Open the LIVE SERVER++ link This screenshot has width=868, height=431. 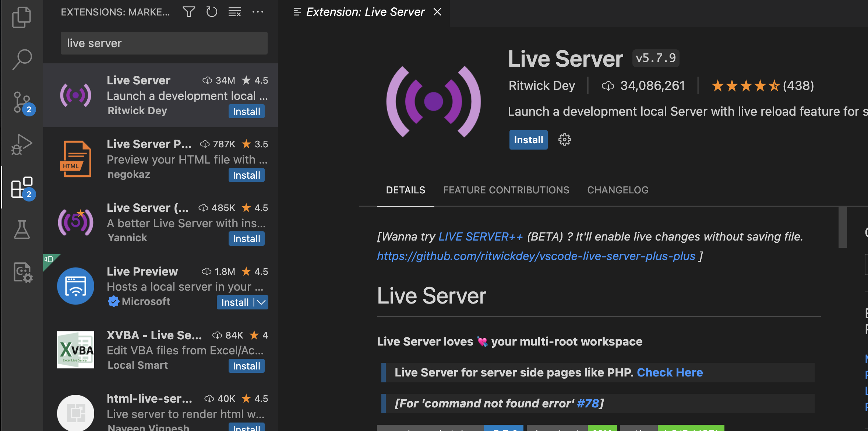click(x=480, y=236)
